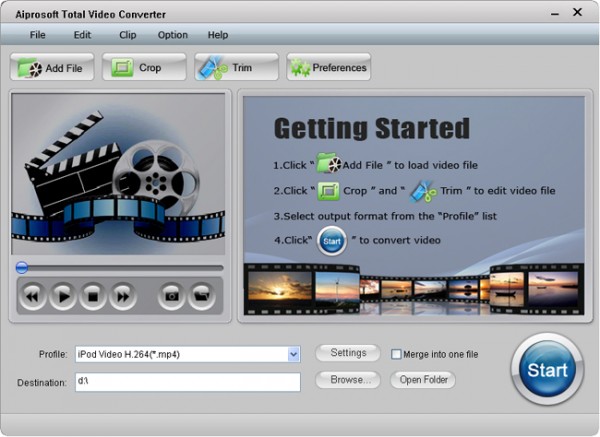Viewport: 600px width, 437px height.
Task: Stop the video preview playback
Action: pos(92,295)
